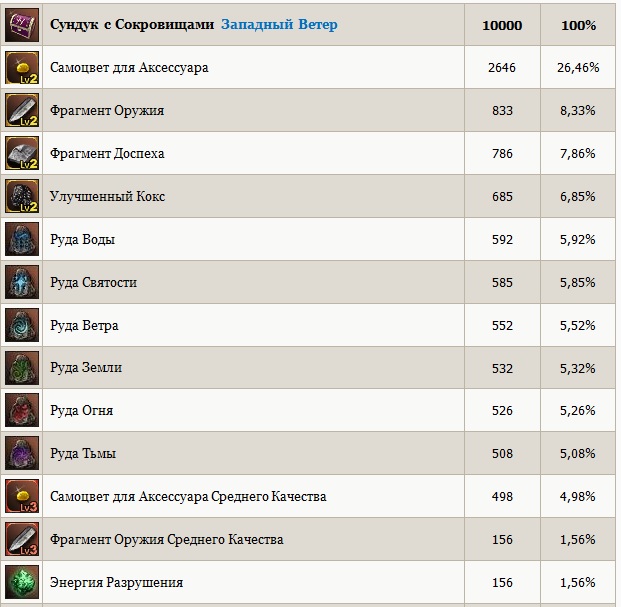Select the Руда Ветра ore icon
Image resolution: width=621 pixels, height=607 pixels.
click(x=22, y=325)
